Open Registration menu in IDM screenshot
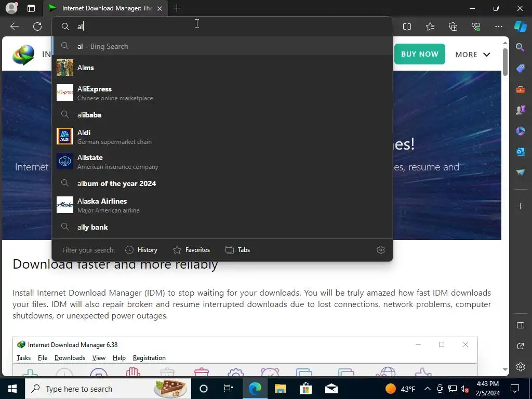Viewport: 532px width, 399px height. point(149,358)
